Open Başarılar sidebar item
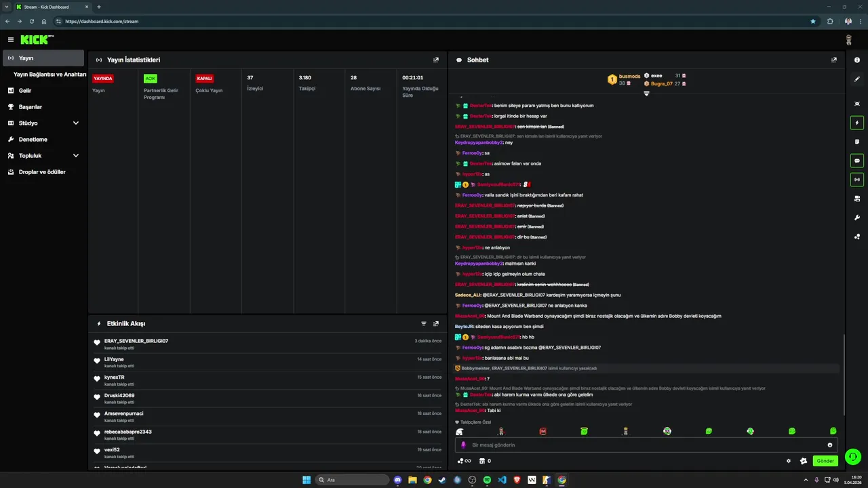Screen dimensions: 868x488 pos(43,107)
